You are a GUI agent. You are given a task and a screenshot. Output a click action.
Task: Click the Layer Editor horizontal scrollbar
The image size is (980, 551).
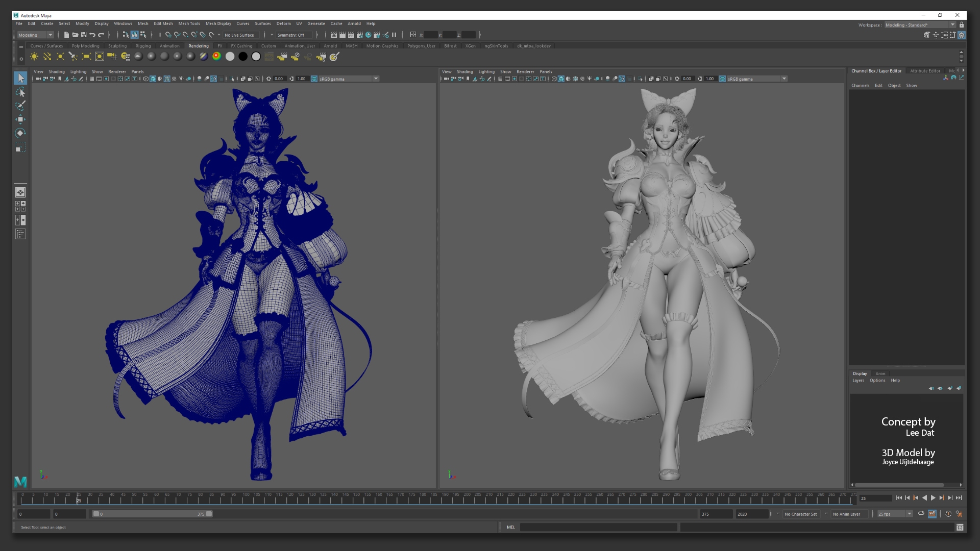899,485
